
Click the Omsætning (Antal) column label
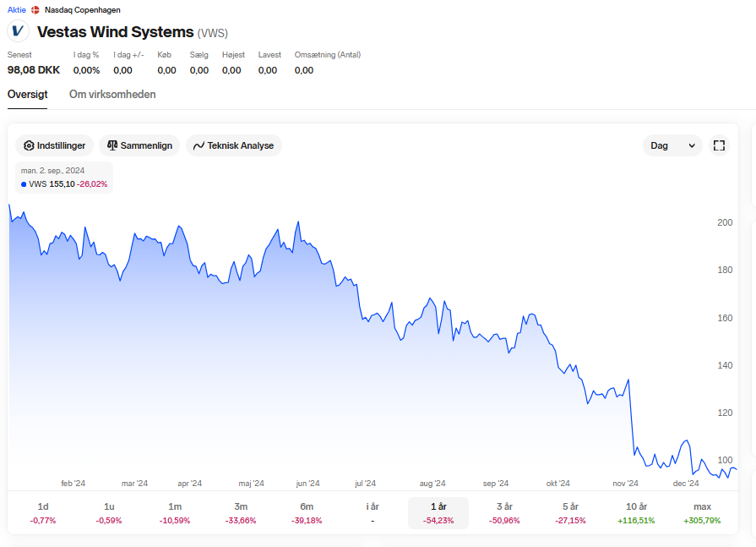coord(328,54)
